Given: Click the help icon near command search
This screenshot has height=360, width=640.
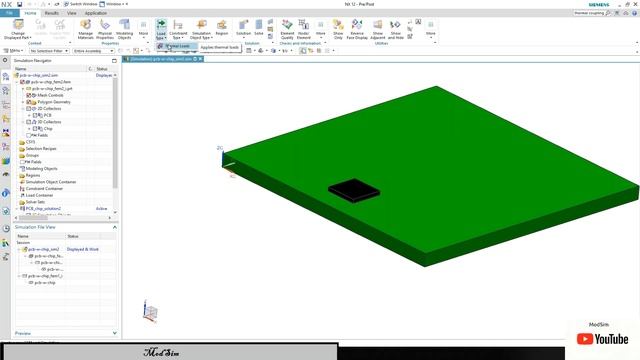Looking at the screenshot, I should point(635,13).
